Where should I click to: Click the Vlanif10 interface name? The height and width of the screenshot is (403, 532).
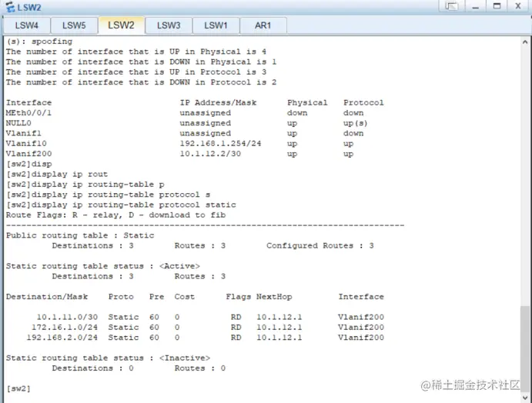(x=26, y=143)
